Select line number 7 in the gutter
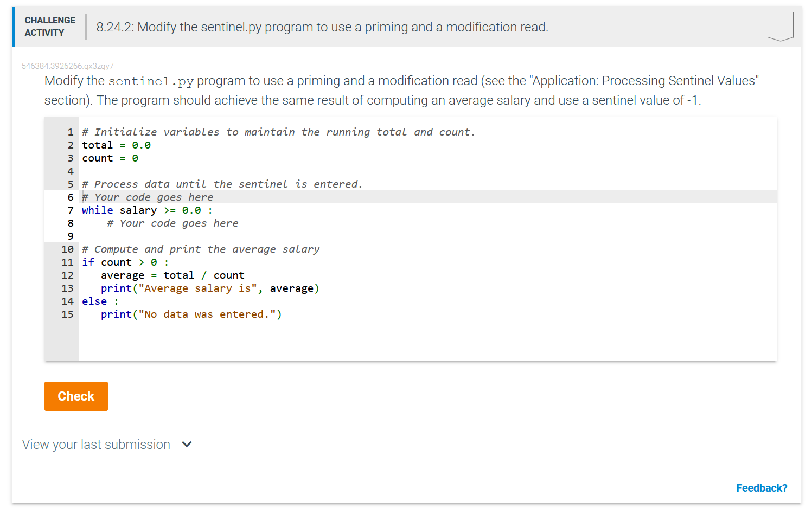The height and width of the screenshot is (508, 812). coord(70,210)
